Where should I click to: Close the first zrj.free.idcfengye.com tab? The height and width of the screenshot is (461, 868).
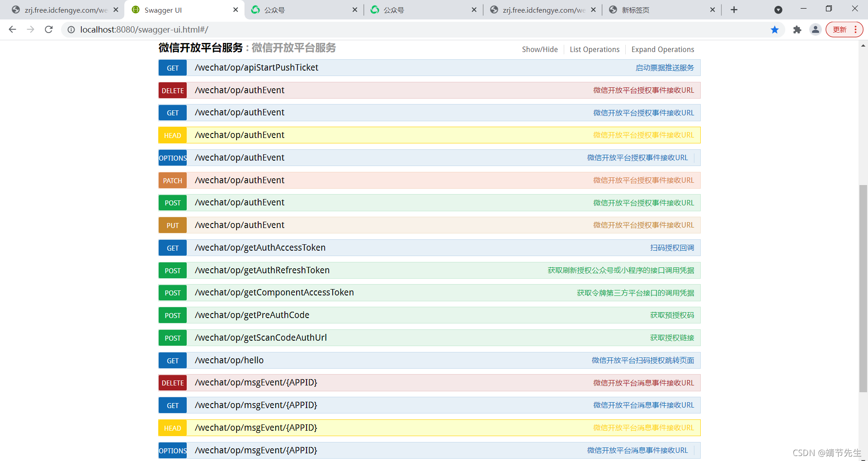point(116,10)
